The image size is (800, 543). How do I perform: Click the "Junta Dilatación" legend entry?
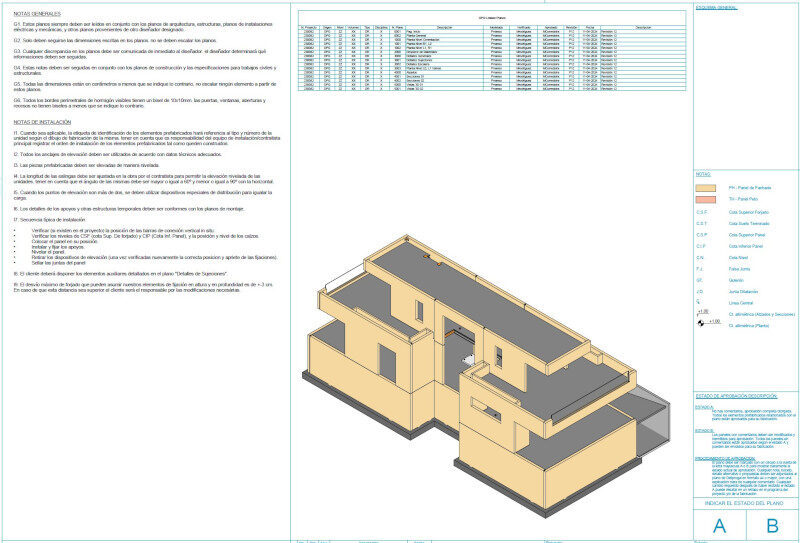(743, 291)
